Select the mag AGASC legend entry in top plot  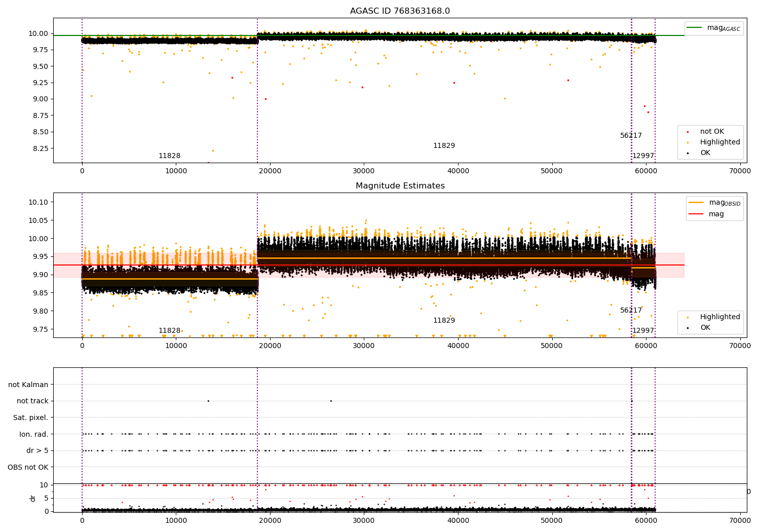pos(714,28)
